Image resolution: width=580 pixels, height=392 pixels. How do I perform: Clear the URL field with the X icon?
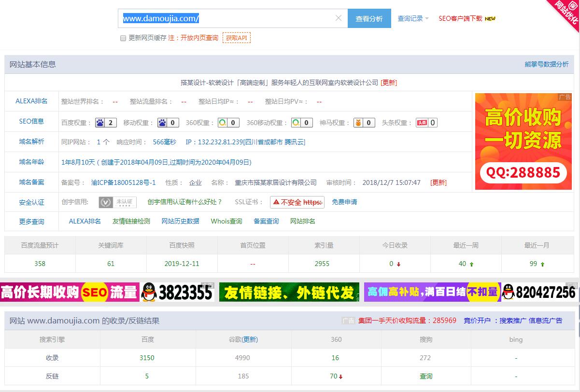(338, 18)
